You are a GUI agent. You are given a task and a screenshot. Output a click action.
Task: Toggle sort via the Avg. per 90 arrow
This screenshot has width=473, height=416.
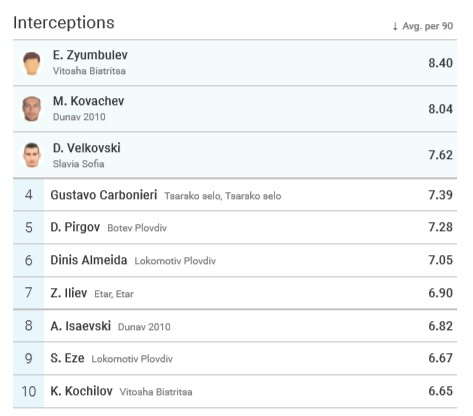(x=395, y=26)
